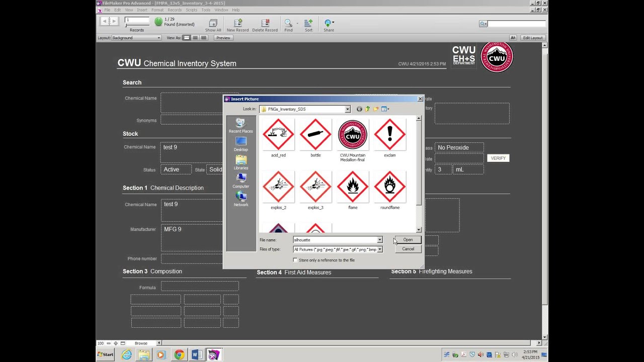Open the Layout dropdown showing Background
Screen dimensions: 644x362
click(136, 38)
